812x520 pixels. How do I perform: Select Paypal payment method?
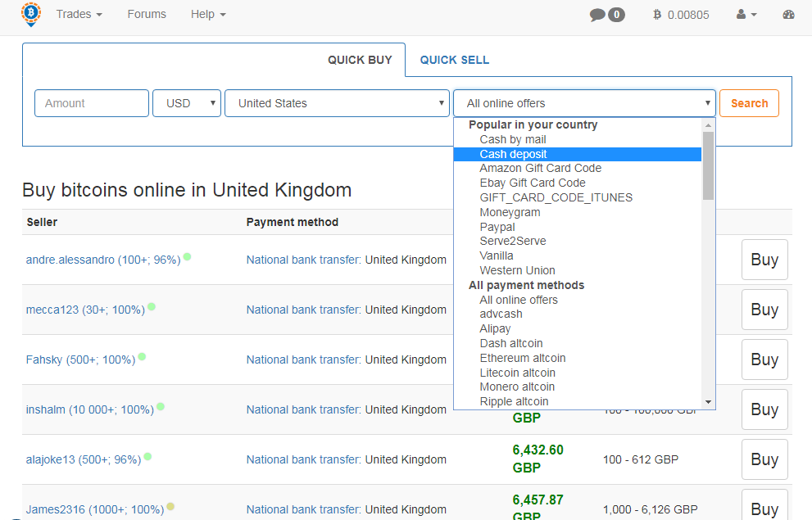pos(578,227)
